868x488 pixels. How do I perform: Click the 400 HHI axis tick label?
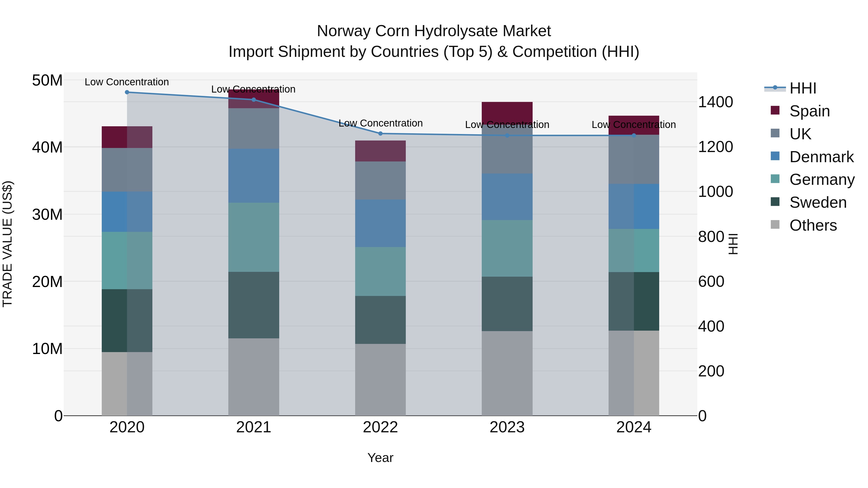(711, 326)
